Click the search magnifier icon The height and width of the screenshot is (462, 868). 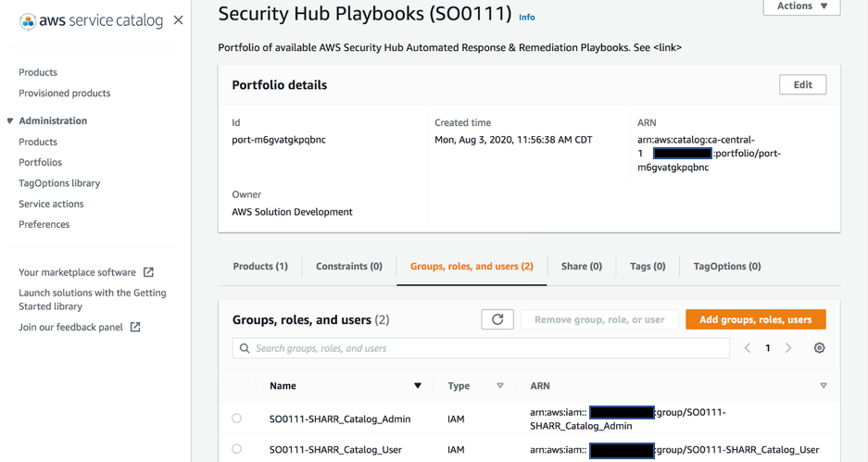(x=245, y=348)
